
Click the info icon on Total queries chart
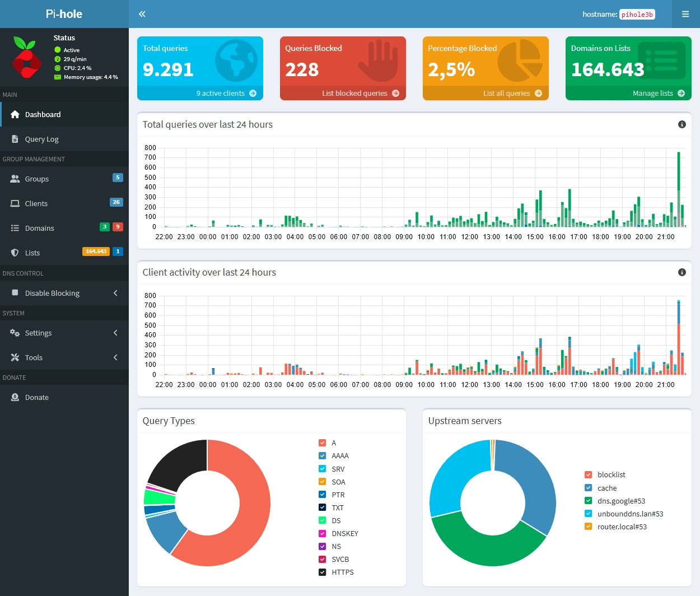tap(682, 124)
